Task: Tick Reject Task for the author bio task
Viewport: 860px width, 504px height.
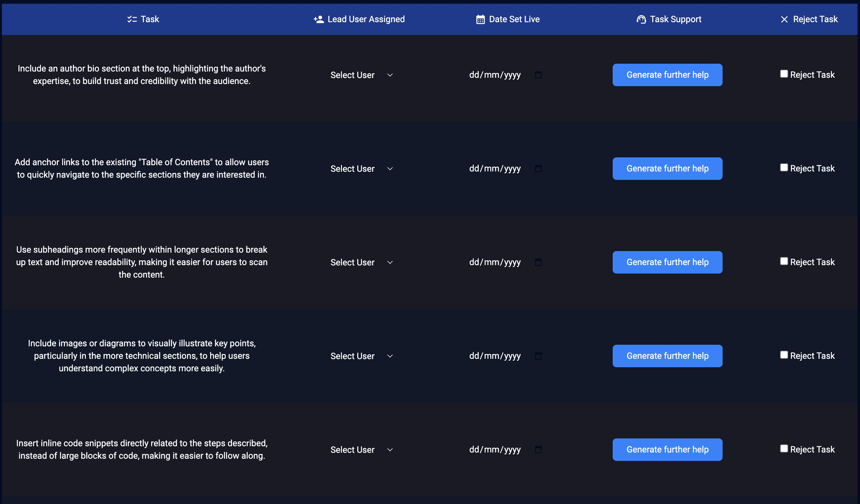Action: tap(783, 74)
